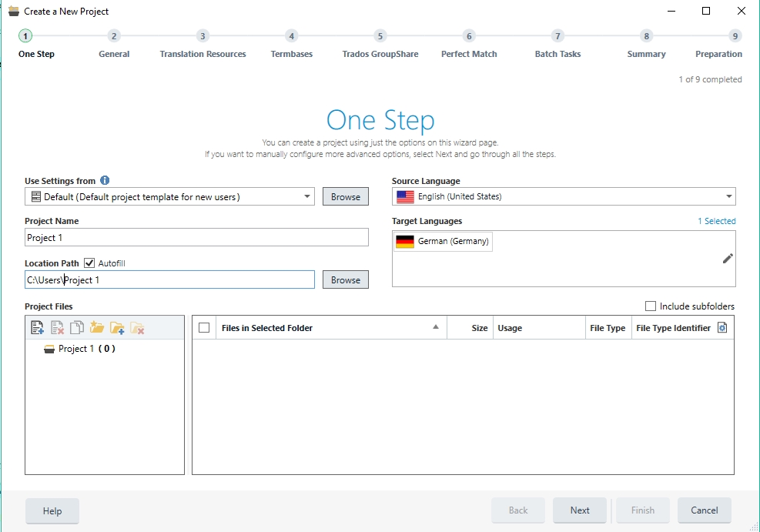760x532 pixels.
Task: Open the Termbases wizard step
Action: click(291, 44)
